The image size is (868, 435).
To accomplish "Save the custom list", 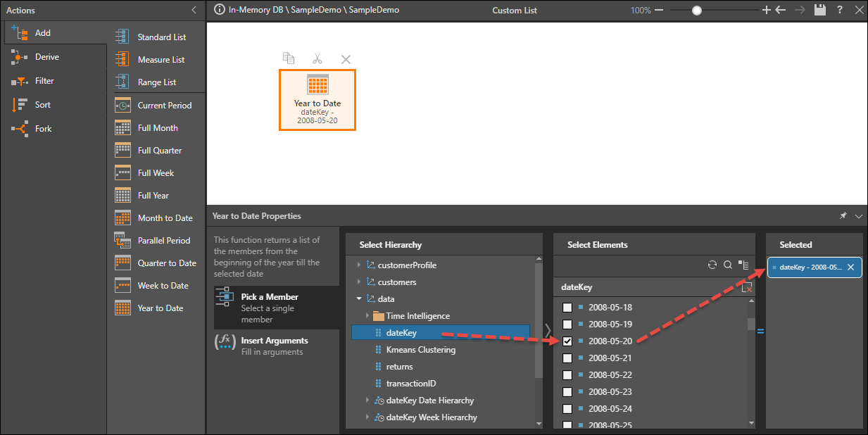I will pyautogui.click(x=819, y=11).
